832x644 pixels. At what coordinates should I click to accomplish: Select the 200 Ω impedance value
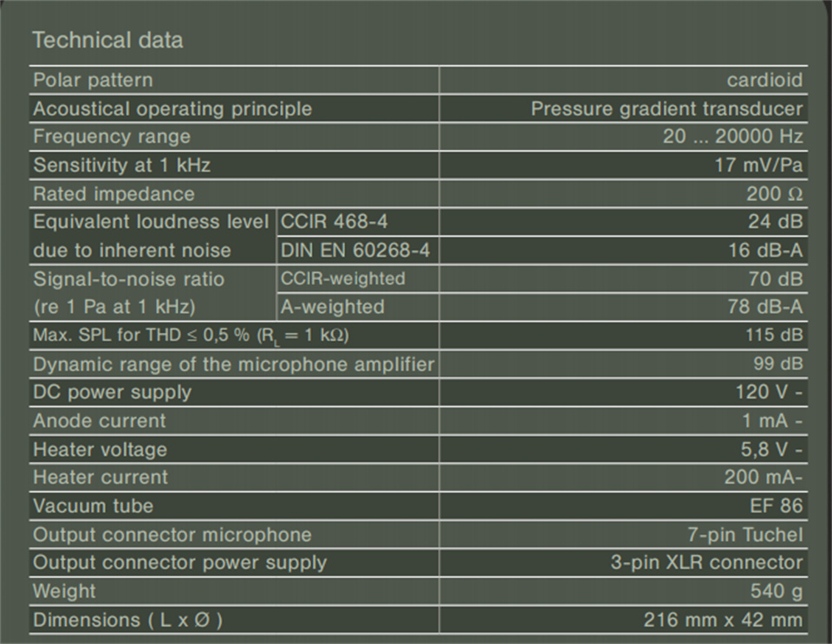(x=775, y=193)
